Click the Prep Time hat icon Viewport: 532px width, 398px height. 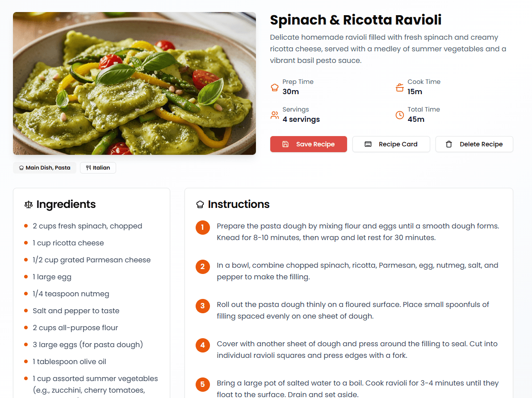(x=274, y=87)
